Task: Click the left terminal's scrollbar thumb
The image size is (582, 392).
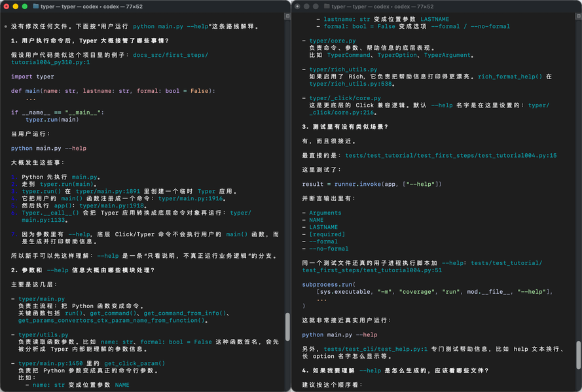Action: coord(287,327)
